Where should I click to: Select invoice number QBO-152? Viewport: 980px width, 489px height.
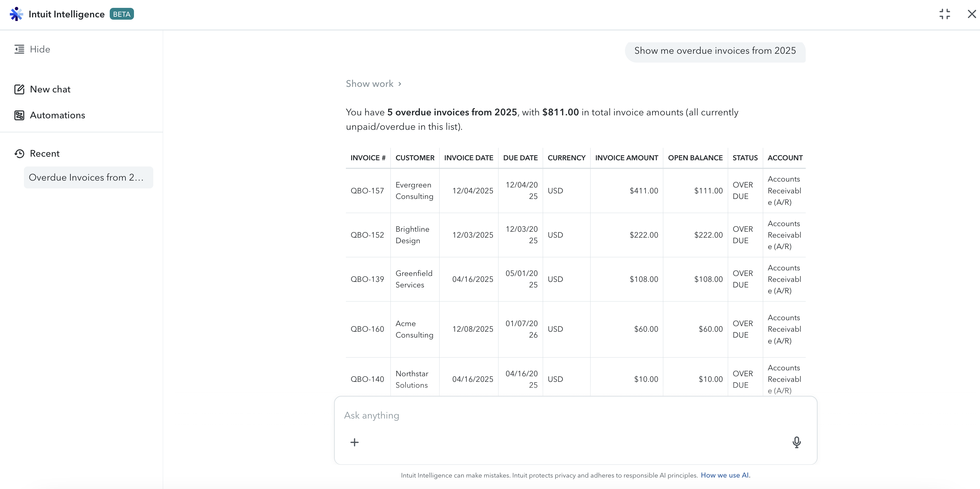(367, 235)
